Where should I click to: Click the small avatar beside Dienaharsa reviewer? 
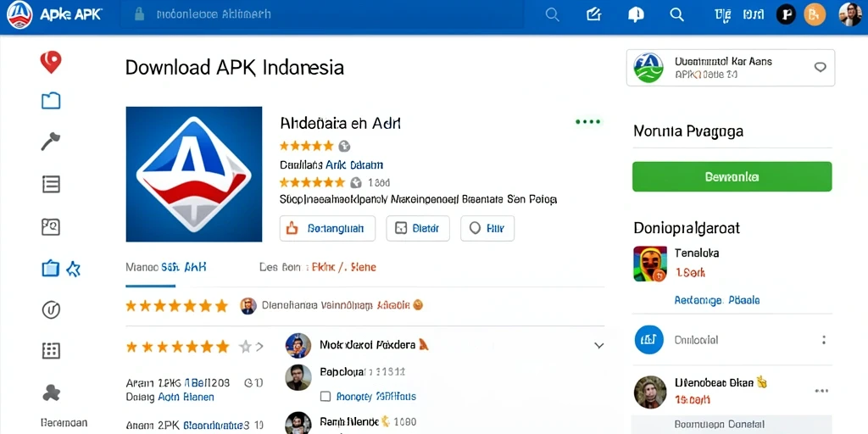click(248, 305)
